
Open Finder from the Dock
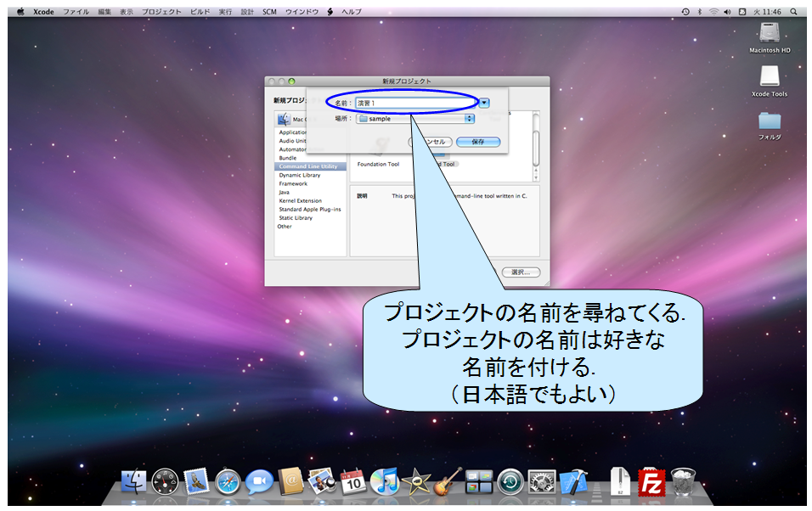(133, 481)
